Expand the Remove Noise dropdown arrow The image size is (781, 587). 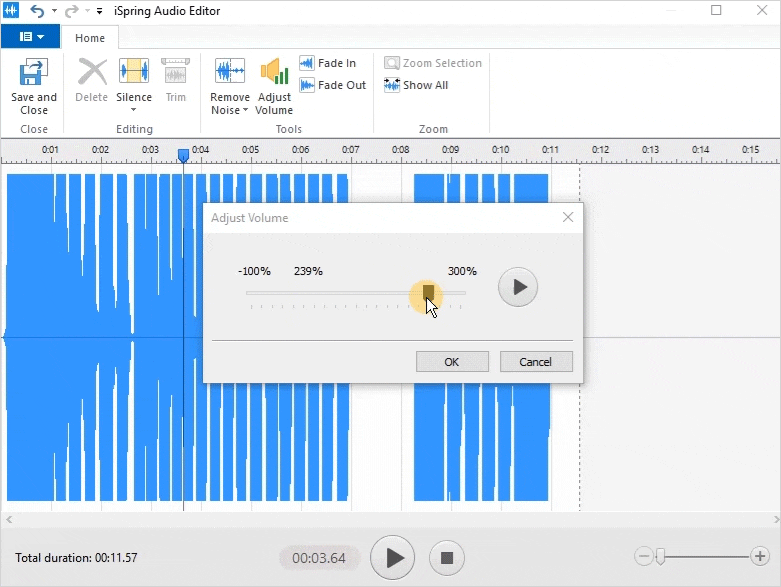tap(246, 110)
